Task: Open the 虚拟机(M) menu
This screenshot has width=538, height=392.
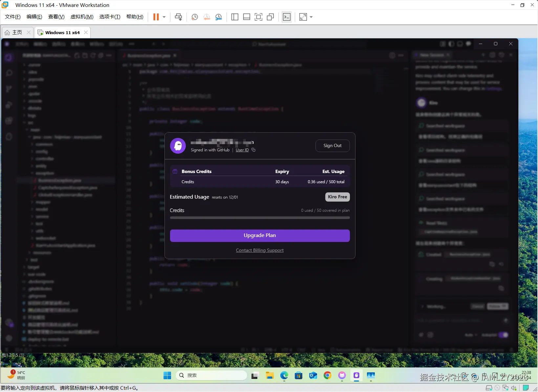Action: 82,17
